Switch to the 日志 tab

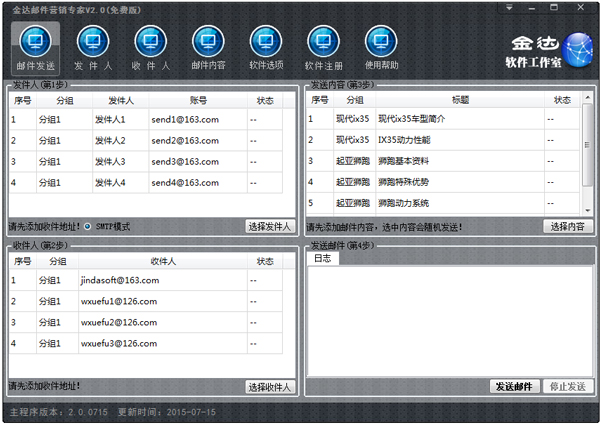pos(323,258)
